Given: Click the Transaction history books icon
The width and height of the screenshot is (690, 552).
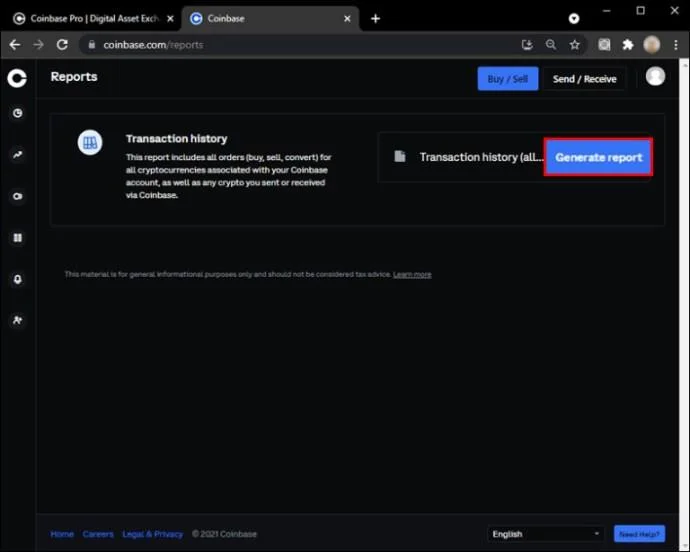Looking at the screenshot, I should [x=90, y=142].
